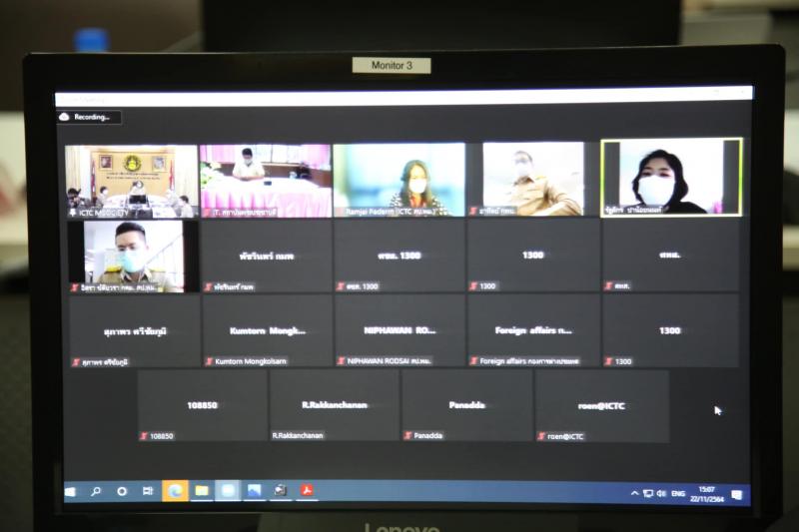The width and height of the screenshot is (799, 532).
Task: Select the masked officer video in second row
Action: pos(133,257)
